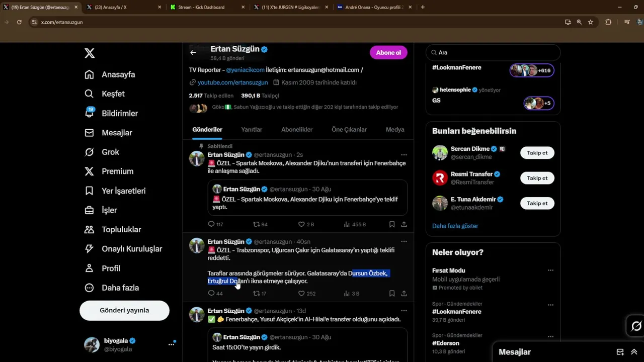Repost the Spartak post with 94 reposts
The image size is (644, 362).
pyautogui.click(x=260, y=224)
